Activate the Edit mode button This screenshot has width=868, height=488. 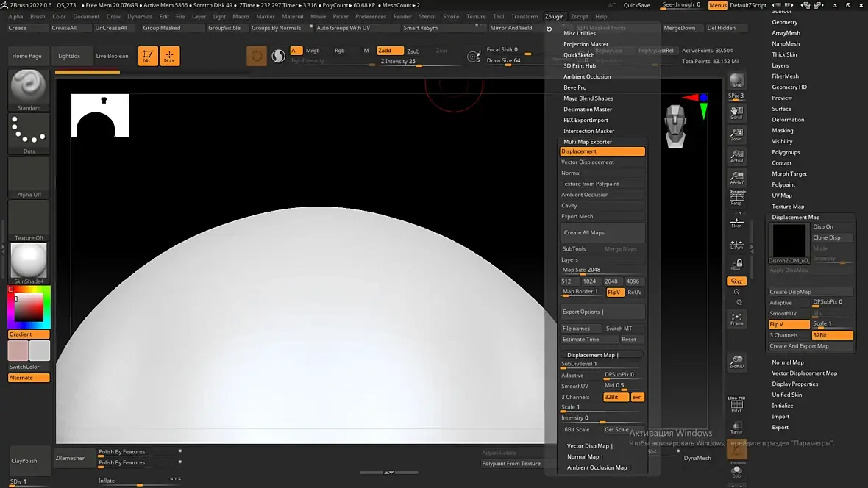(148, 56)
